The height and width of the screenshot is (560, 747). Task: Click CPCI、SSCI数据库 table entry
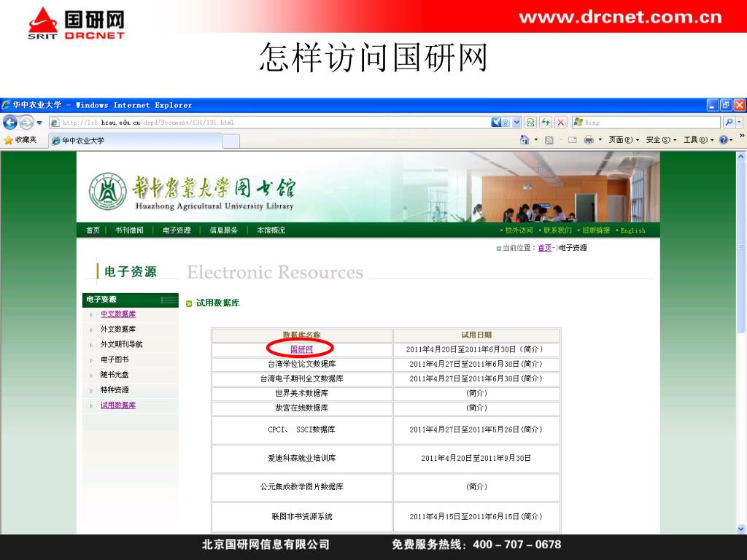coord(301,429)
